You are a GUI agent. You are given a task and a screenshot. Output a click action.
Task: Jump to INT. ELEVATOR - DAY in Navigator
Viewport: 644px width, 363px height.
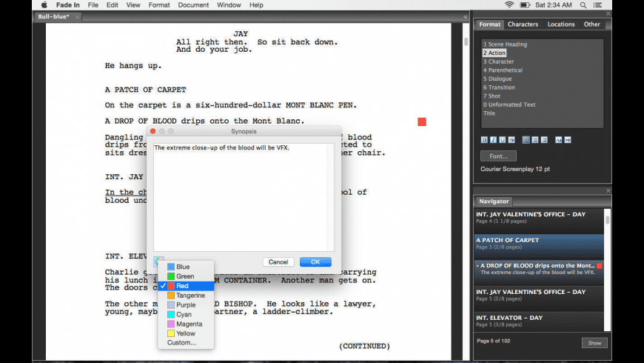pos(539,321)
